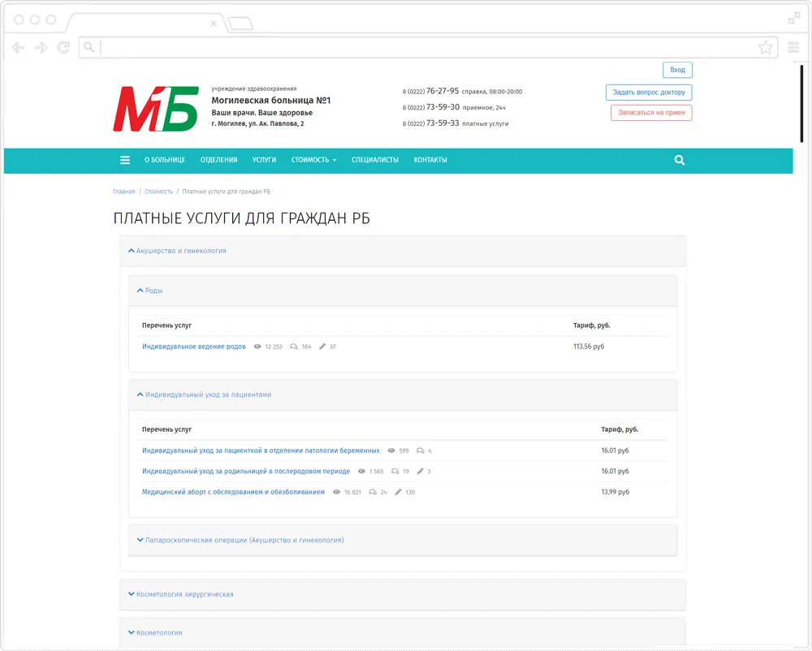
Task: Click pencil icon next to Медицинский аборт
Action: click(x=398, y=492)
